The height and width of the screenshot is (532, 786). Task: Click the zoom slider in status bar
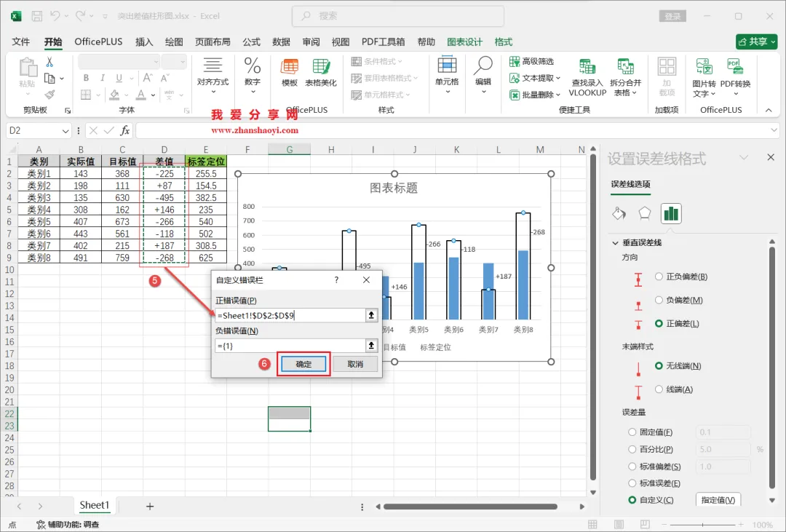[x=702, y=525]
